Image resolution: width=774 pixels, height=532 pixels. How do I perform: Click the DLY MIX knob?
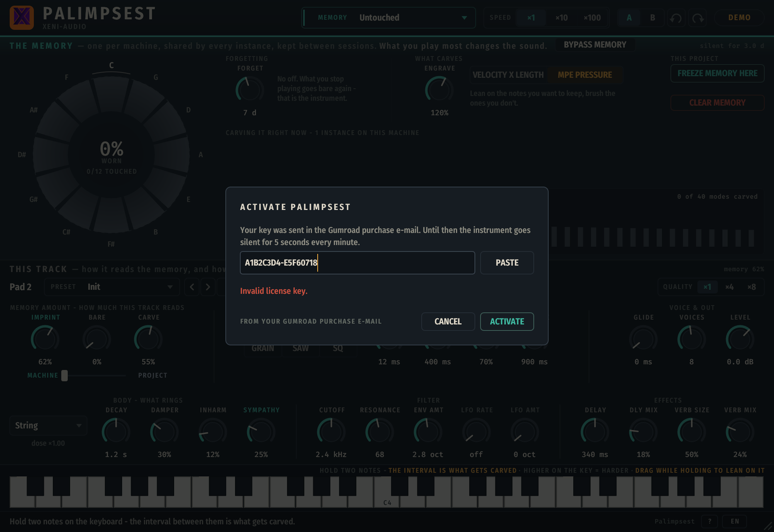point(643,431)
